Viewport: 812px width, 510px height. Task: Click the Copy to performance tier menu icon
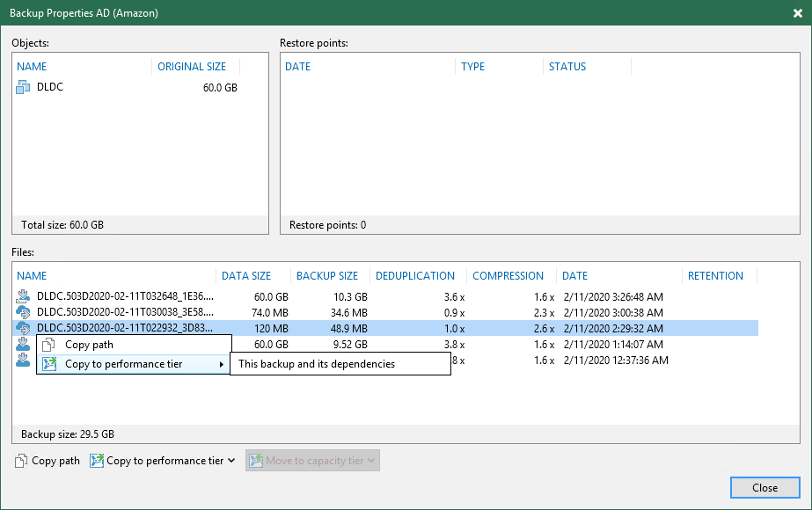(48, 364)
